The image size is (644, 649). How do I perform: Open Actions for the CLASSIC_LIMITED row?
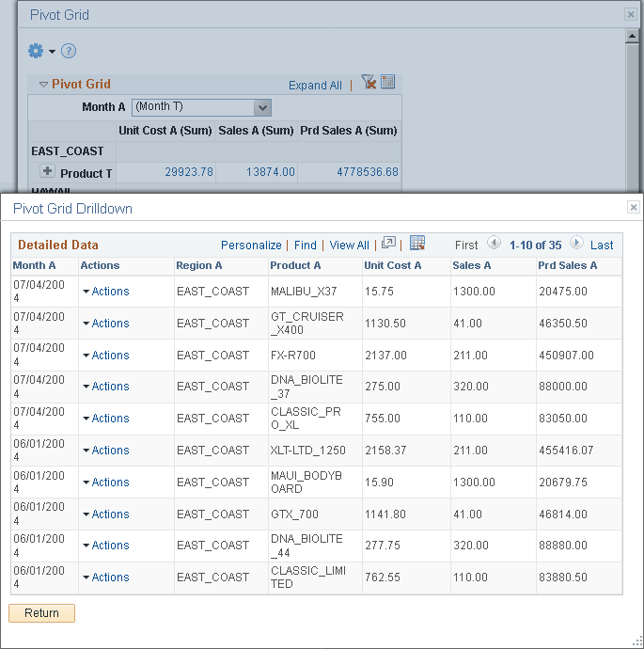(x=106, y=577)
